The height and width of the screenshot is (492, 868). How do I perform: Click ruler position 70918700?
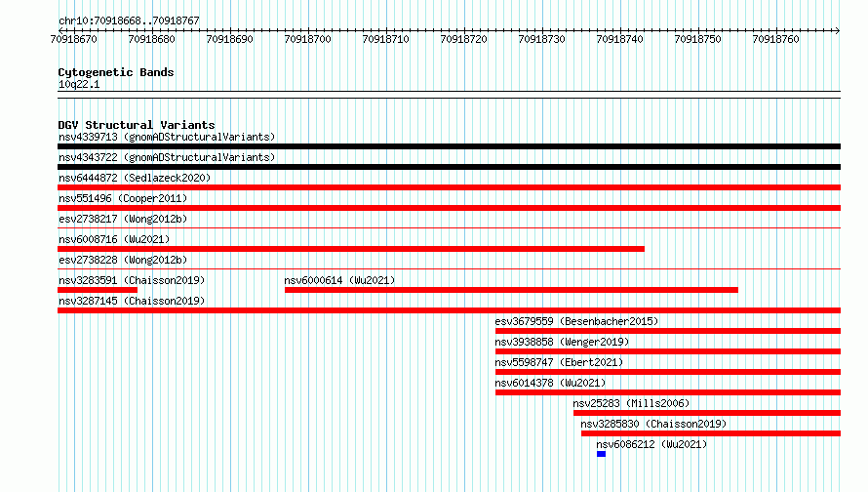coord(308,39)
